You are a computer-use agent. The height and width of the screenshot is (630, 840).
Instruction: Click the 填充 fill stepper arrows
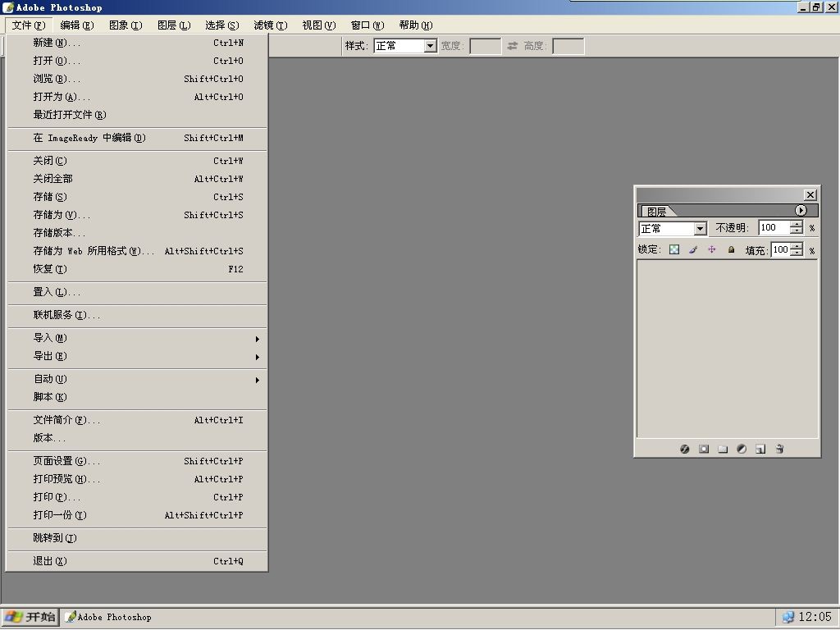click(797, 249)
